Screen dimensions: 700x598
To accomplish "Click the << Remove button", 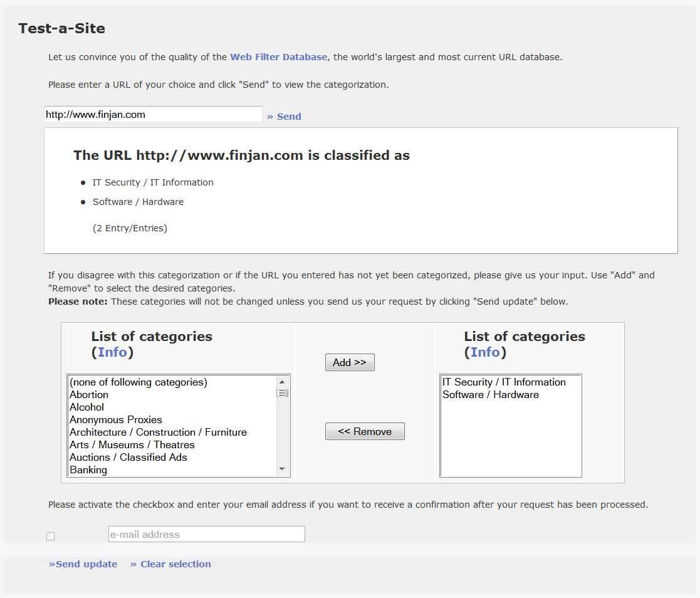I will pos(365,431).
